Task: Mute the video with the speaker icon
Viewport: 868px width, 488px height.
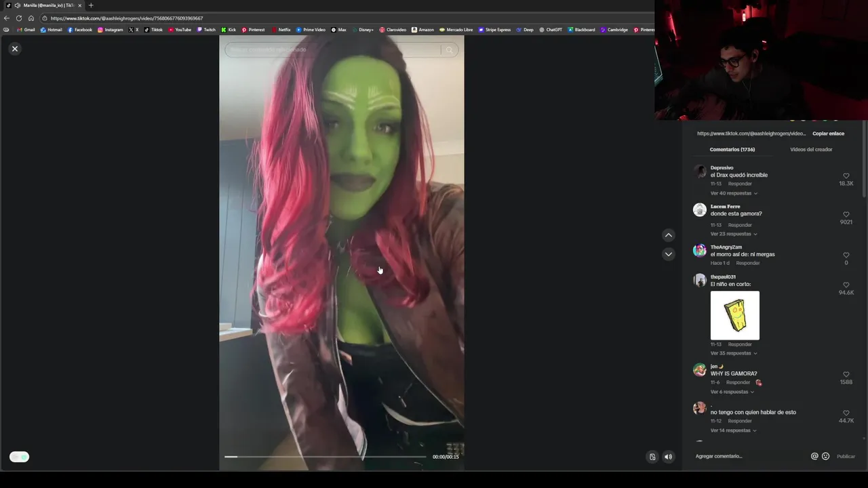Action: coord(668,457)
